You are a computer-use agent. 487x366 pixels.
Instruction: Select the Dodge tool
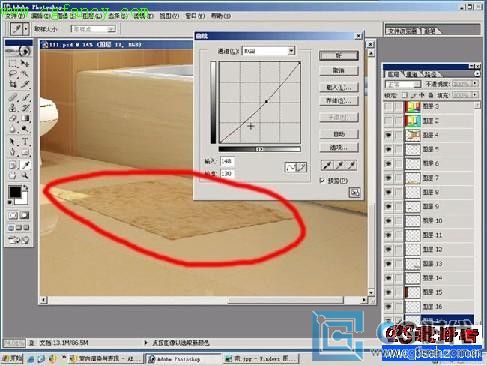[25, 129]
